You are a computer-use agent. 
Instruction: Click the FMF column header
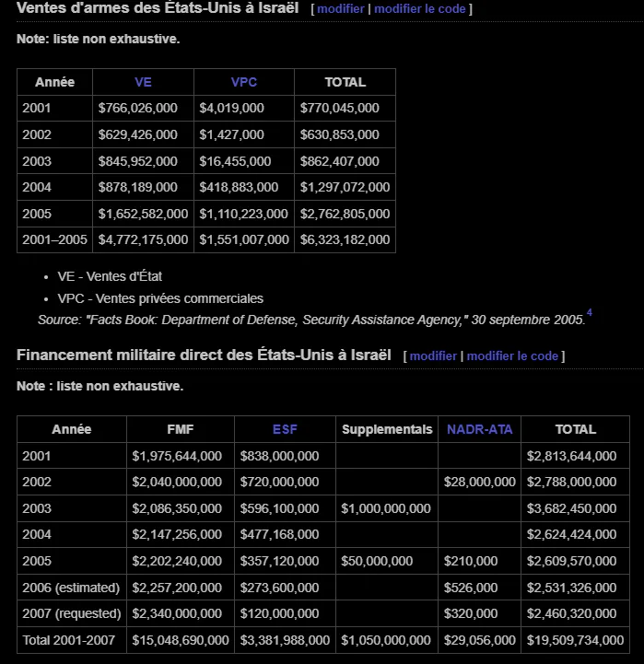pos(180,429)
